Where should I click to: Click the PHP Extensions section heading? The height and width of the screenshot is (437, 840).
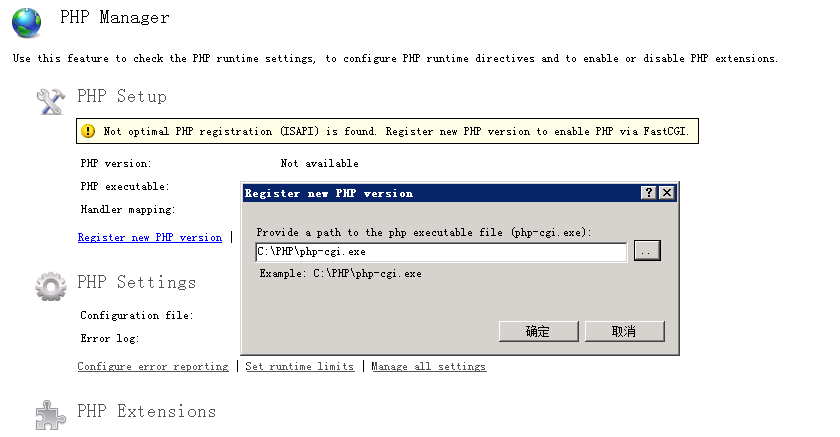click(146, 412)
